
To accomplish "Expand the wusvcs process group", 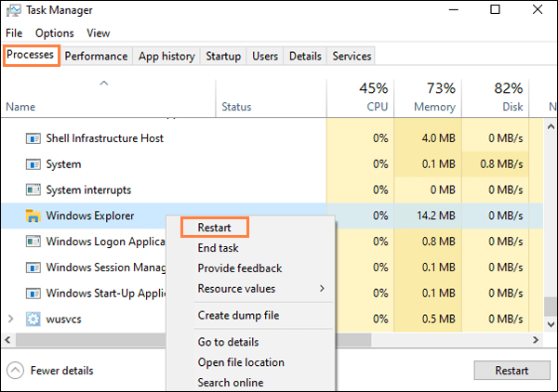I will [10, 319].
